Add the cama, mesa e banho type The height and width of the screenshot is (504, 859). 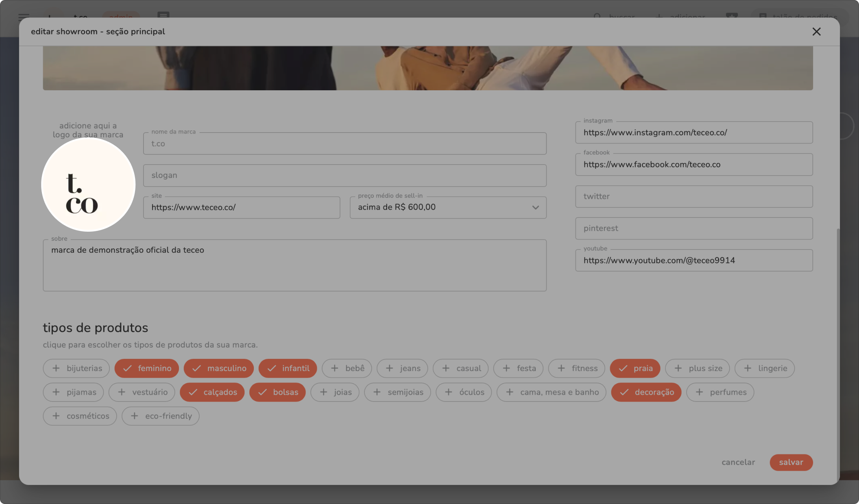551,392
